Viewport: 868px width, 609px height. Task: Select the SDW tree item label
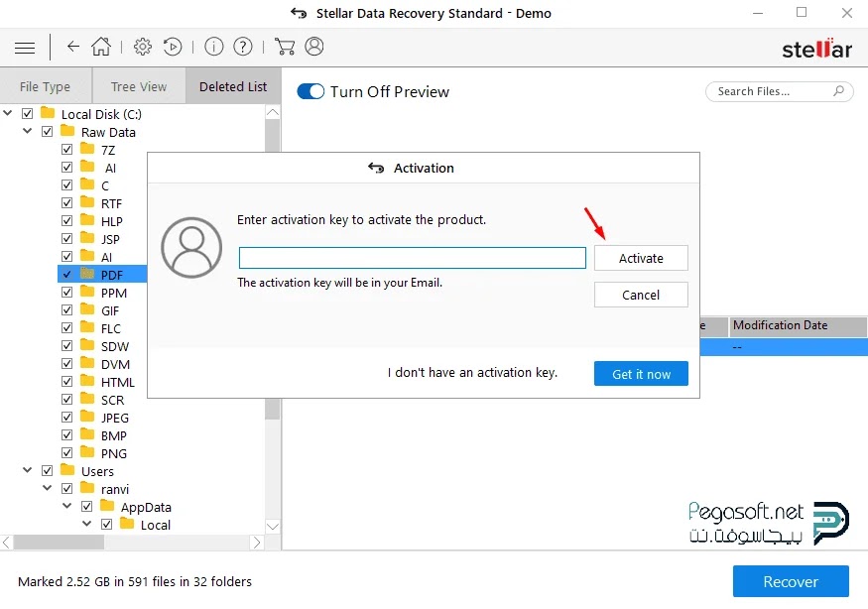[115, 346]
